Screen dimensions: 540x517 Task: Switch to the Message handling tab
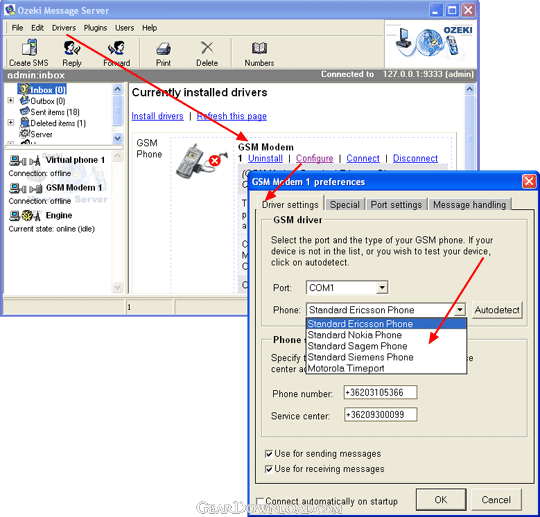(469, 205)
